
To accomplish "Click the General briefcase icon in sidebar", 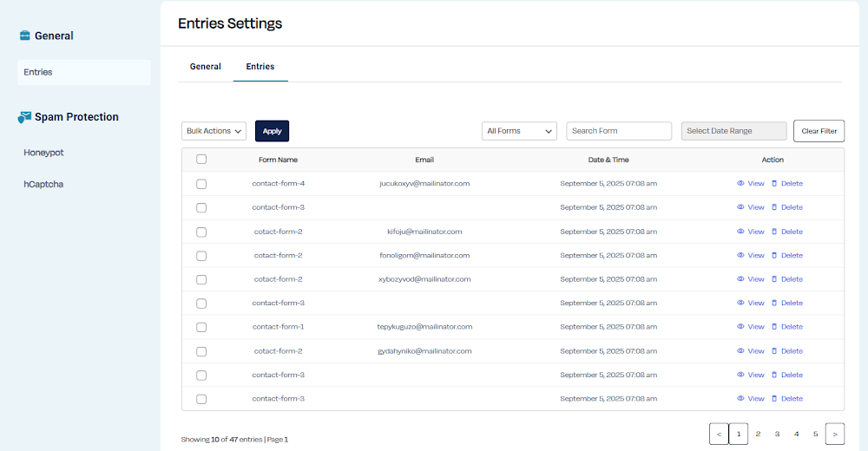I will pos(25,36).
